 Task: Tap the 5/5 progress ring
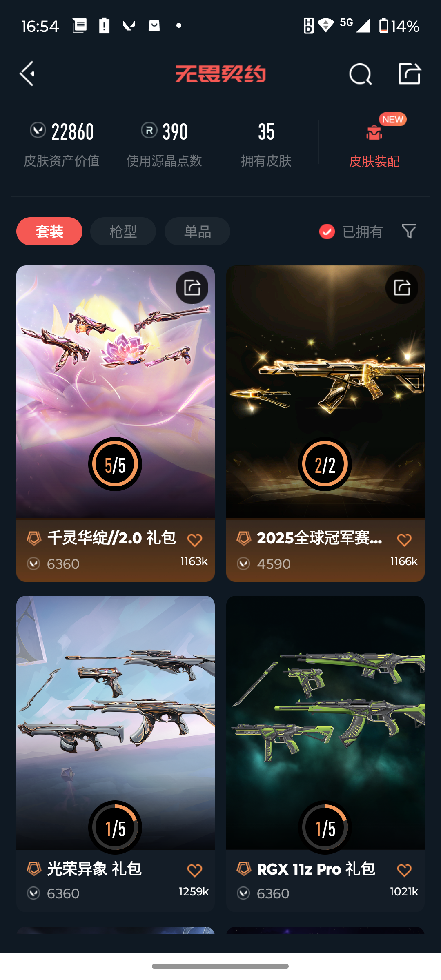pos(115,464)
